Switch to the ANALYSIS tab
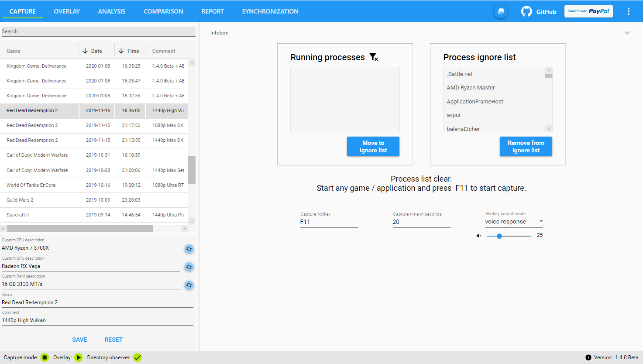This screenshot has height=364, width=643. coord(112,11)
